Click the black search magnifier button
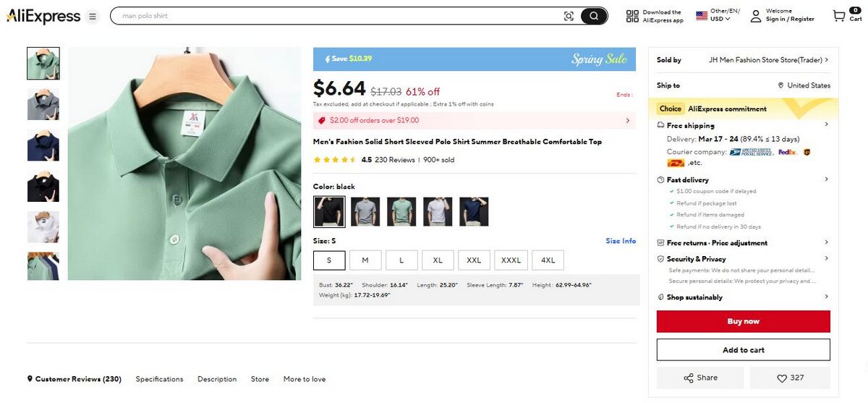The height and width of the screenshot is (403, 868). click(594, 16)
